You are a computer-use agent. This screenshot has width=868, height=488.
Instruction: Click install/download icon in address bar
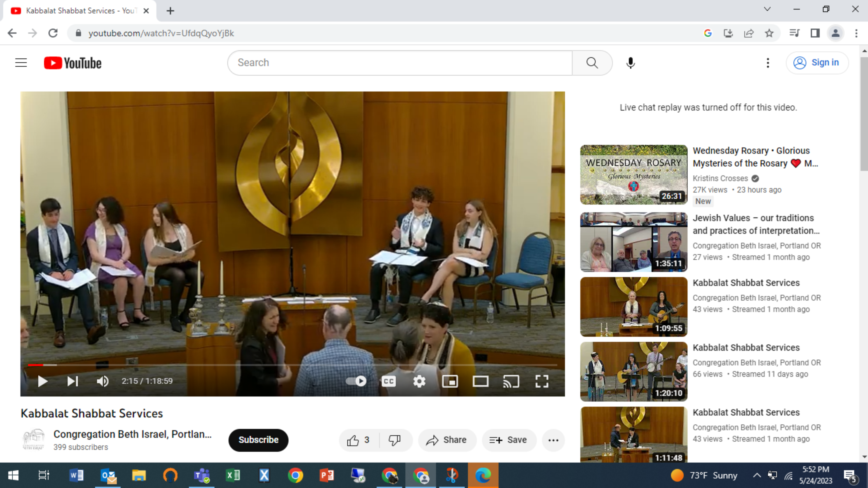point(728,33)
